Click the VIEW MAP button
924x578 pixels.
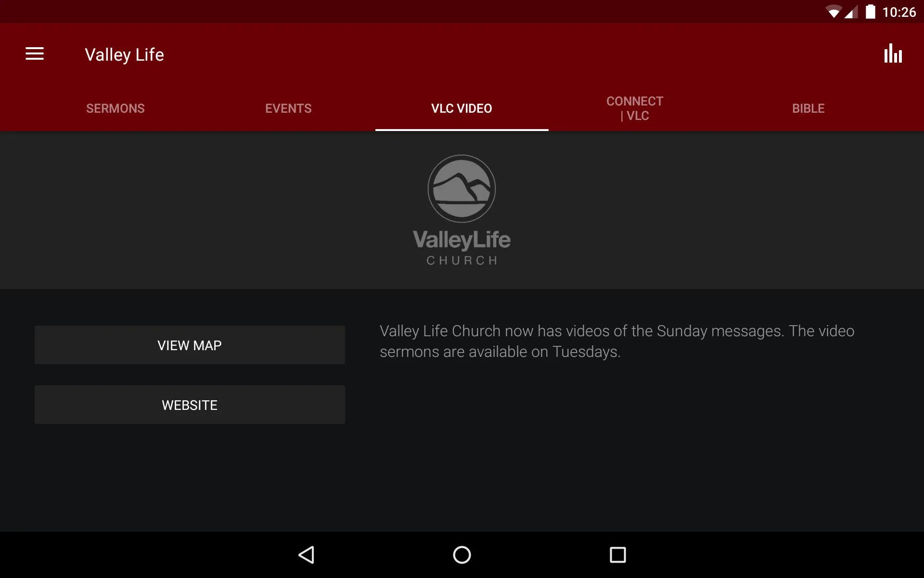tap(190, 345)
